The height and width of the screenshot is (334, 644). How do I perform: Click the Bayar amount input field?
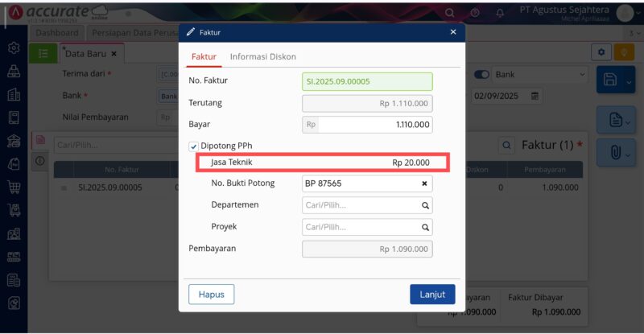pos(375,125)
